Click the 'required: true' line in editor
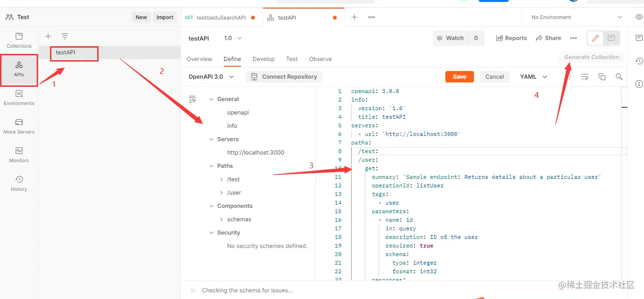 pyautogui.click(x=409, y=246)
